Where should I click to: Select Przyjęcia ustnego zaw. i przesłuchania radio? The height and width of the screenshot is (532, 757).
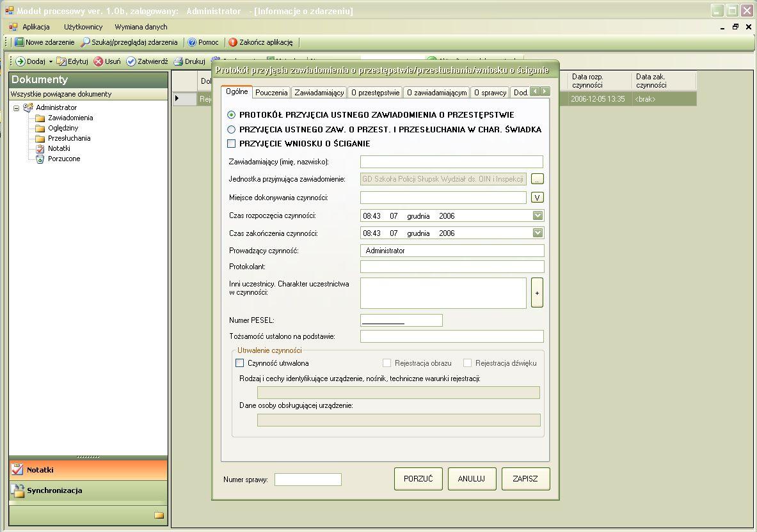coord(231,129)
